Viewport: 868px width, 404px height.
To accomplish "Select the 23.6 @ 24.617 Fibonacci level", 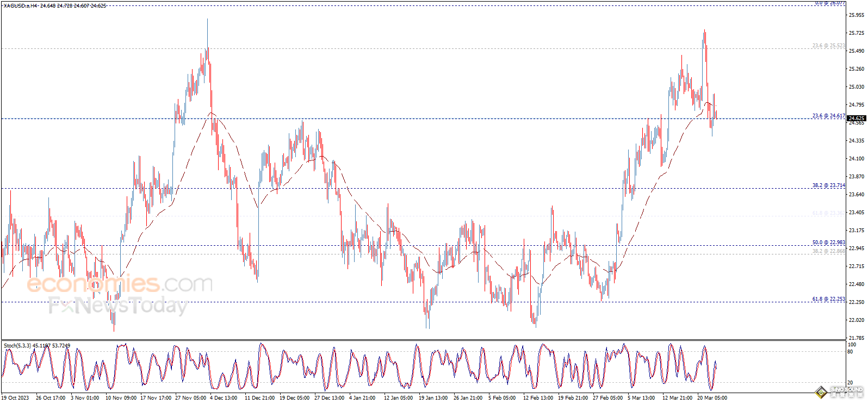I will pos(828,116).
